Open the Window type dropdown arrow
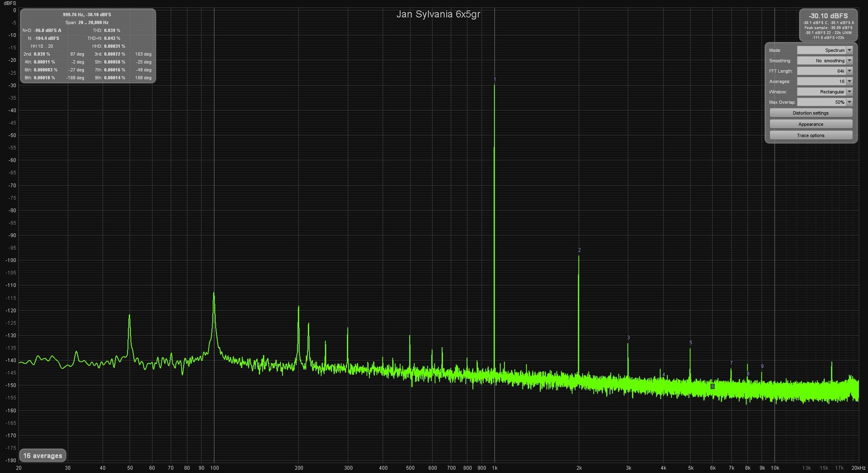 pos(849,92)
